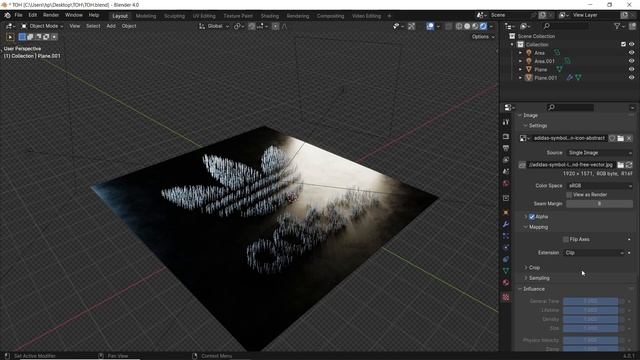Open the Material properties tab icon
This screenshot has height=360, width=640.
click(506, 282)
